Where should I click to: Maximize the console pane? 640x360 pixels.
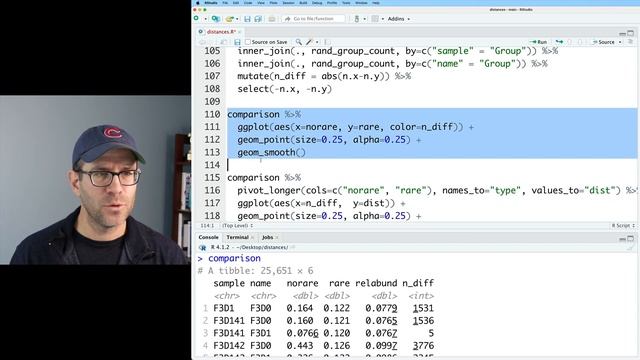coord(631,239)
